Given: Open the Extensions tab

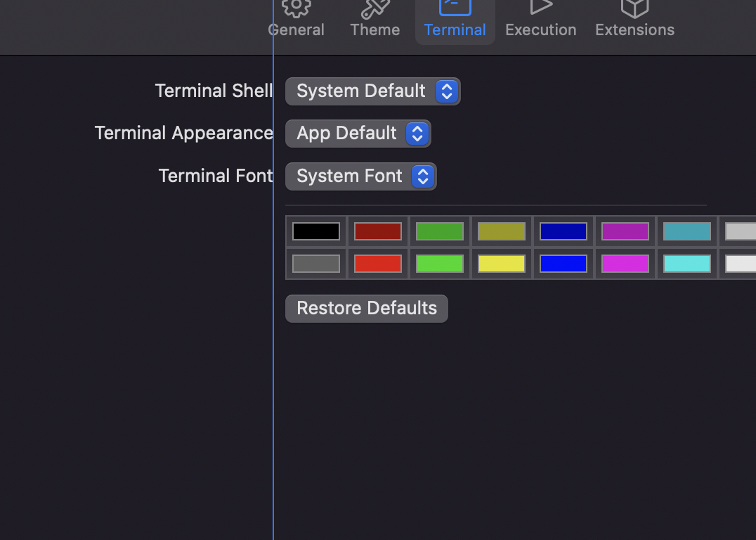Looking at the screenshot, I should tap(634, 19).
